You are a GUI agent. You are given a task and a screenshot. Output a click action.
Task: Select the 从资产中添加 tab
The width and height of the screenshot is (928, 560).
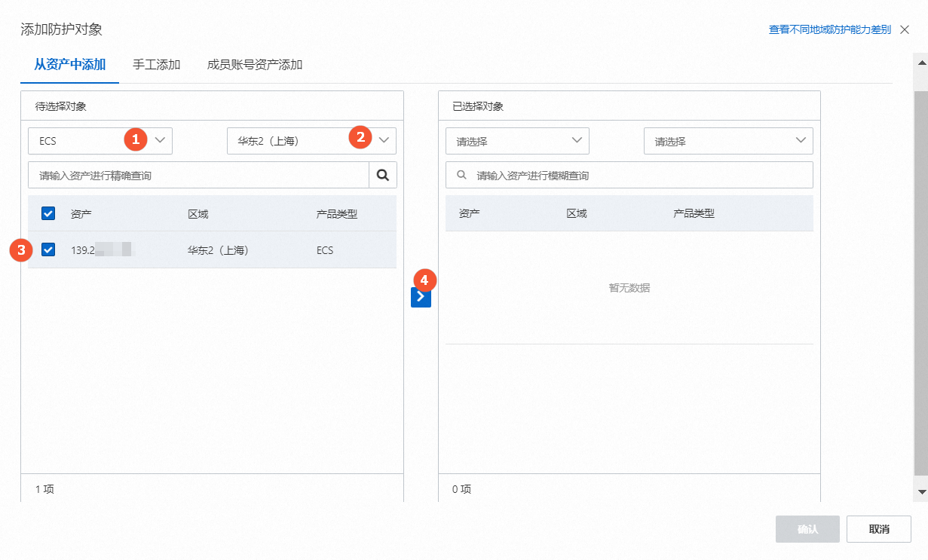pyautogui.click(x=69, y=65)
